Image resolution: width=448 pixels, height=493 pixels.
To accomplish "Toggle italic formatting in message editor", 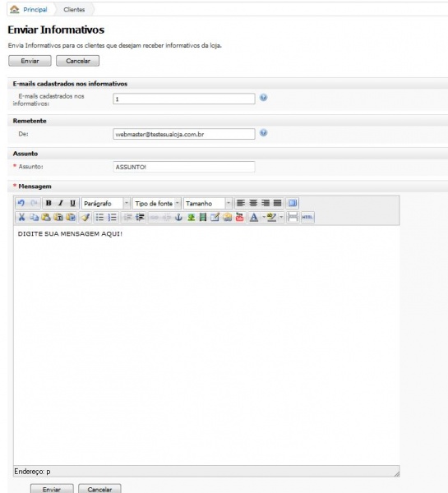I will pyautogui.click(x=61, y=203).
